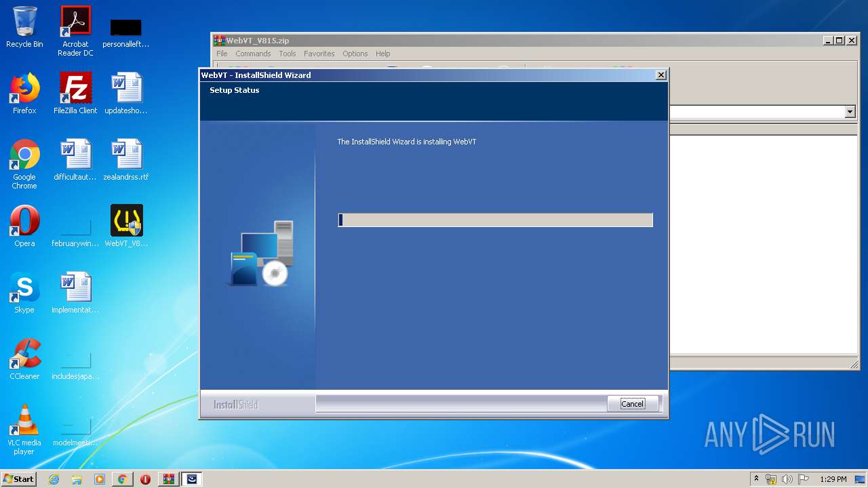Switch to InstallShield setup taskbar button

192,479
